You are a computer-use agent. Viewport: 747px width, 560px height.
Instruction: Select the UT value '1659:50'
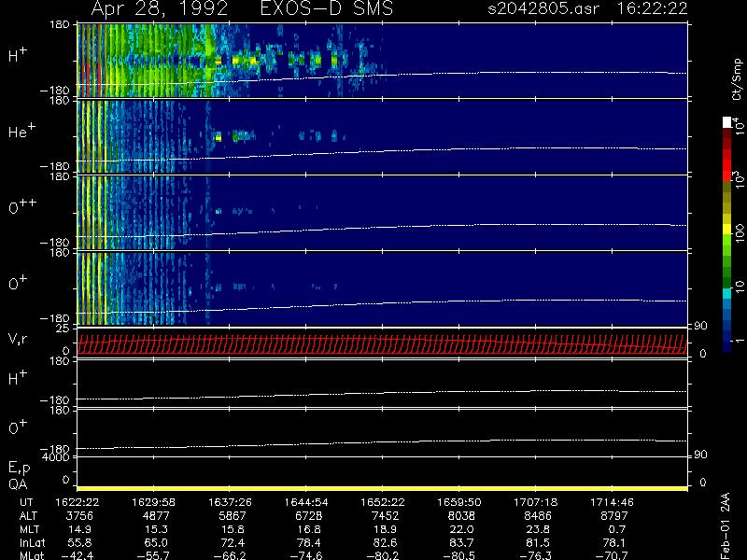(459, 502)
